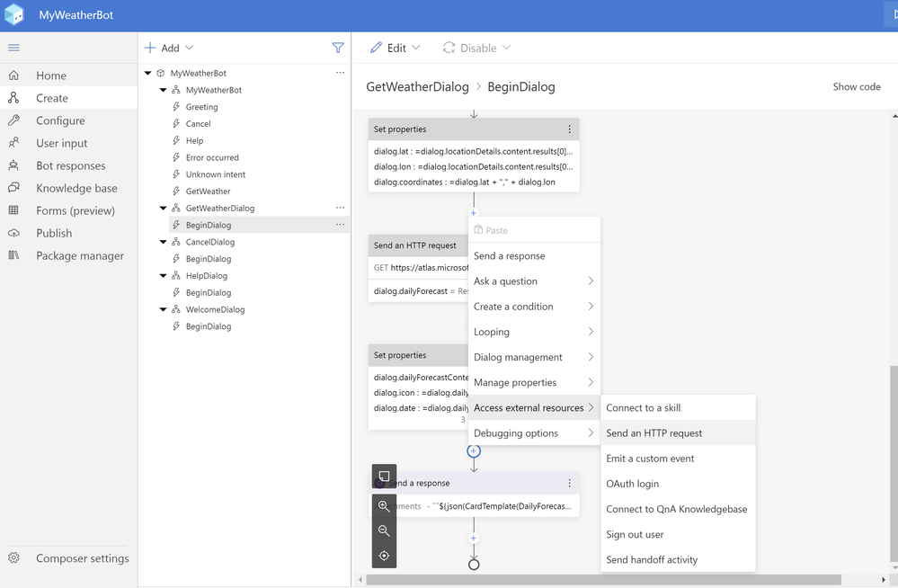This screenshot has height=588, width=898.
Task: Collapse the GetWeatherDialog tree node
Action: click(x=163, y=208)
